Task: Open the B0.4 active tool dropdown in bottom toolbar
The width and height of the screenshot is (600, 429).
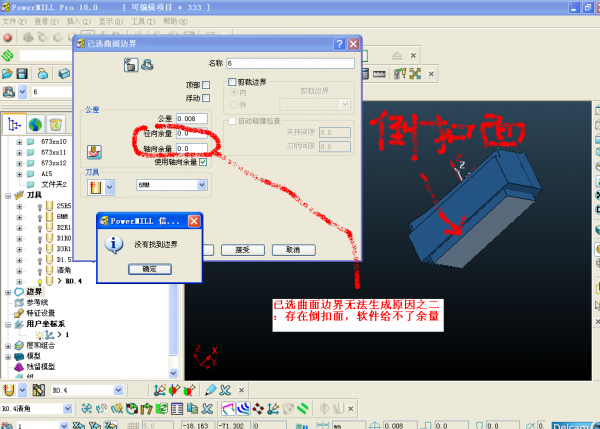Action: pyautogui.click(x=118, y=390)
